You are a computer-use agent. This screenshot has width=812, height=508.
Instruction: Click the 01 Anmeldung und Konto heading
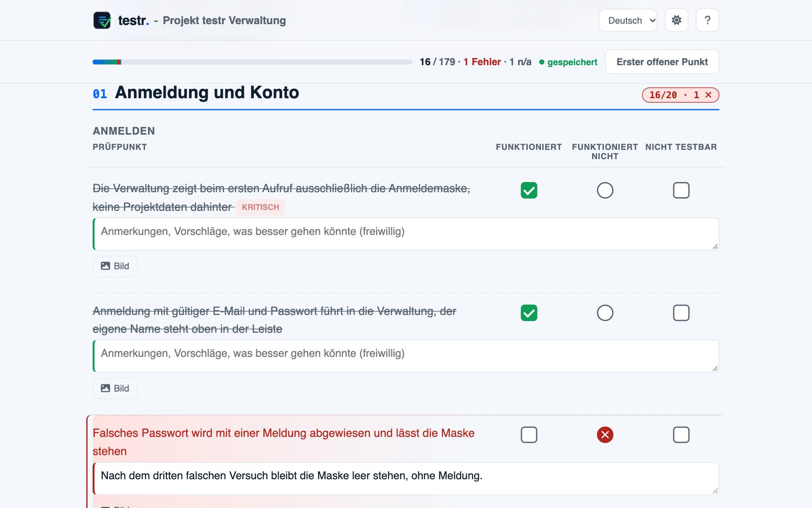click(196, 93)
